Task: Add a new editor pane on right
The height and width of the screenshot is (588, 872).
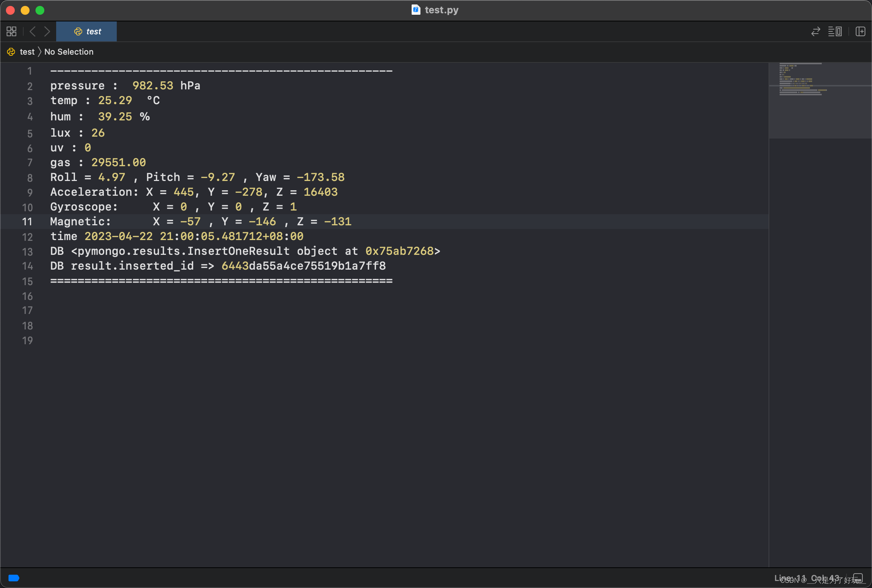Action: click(x=861, y=31)
